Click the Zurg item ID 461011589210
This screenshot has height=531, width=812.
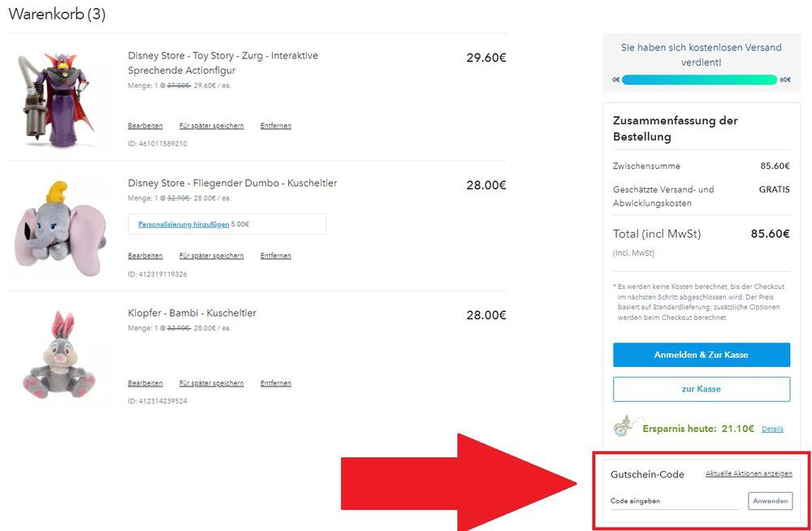(x=158, y=144)
